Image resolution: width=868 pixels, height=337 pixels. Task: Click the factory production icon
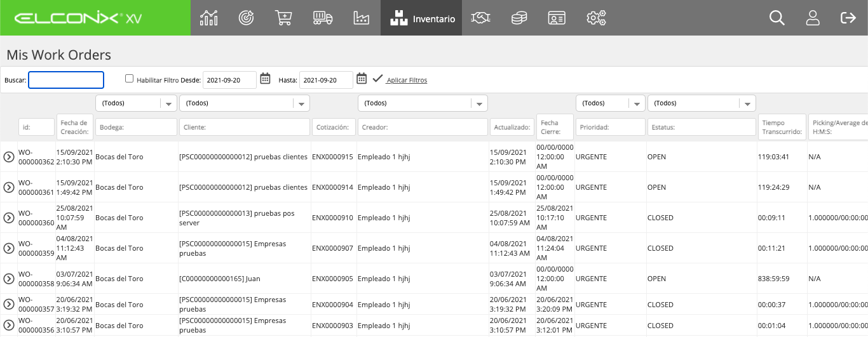[x=362, y=18]
